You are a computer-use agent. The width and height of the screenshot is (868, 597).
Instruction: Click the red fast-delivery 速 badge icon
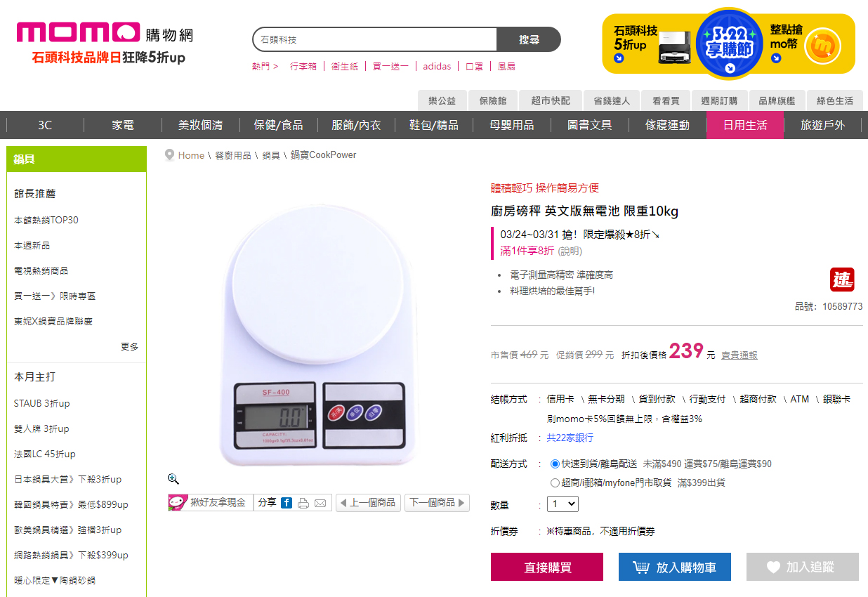coord(842,280)
